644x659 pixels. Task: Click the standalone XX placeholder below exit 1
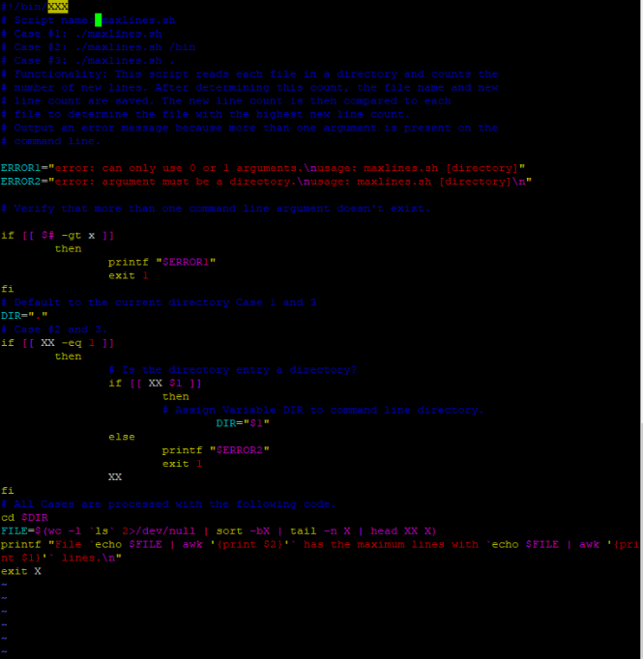pyautogui.click(x=115, y=477)
